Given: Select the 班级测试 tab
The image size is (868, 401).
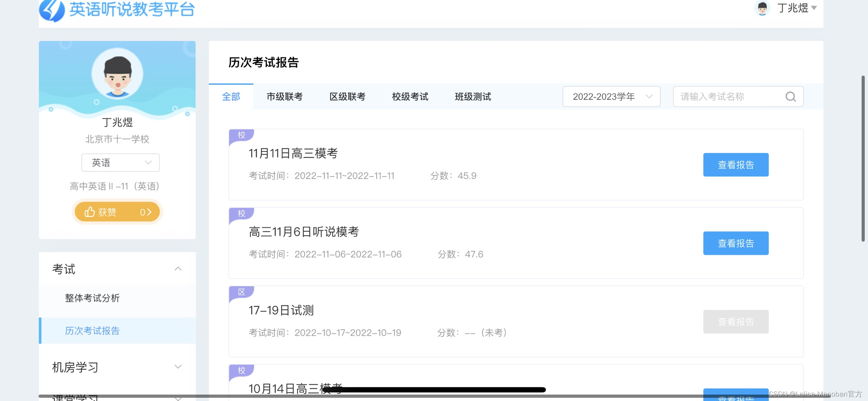Looking at the screenshot, I should coord(473,97).
